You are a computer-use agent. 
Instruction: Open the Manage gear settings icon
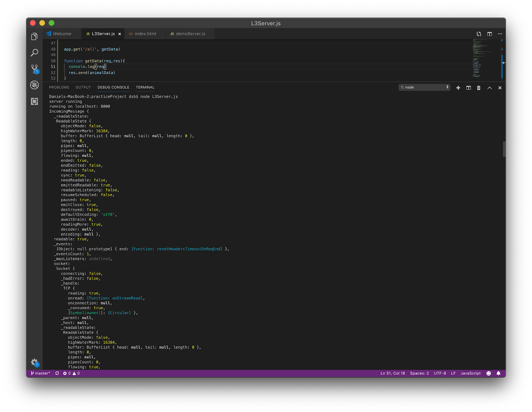tap(34, 362)
